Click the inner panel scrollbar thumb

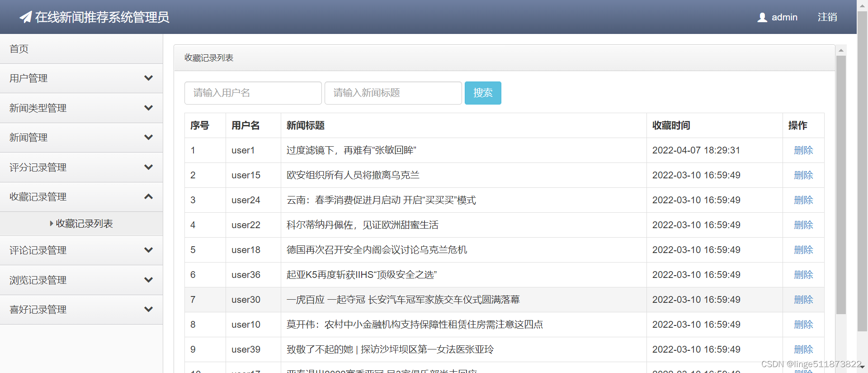841,185
